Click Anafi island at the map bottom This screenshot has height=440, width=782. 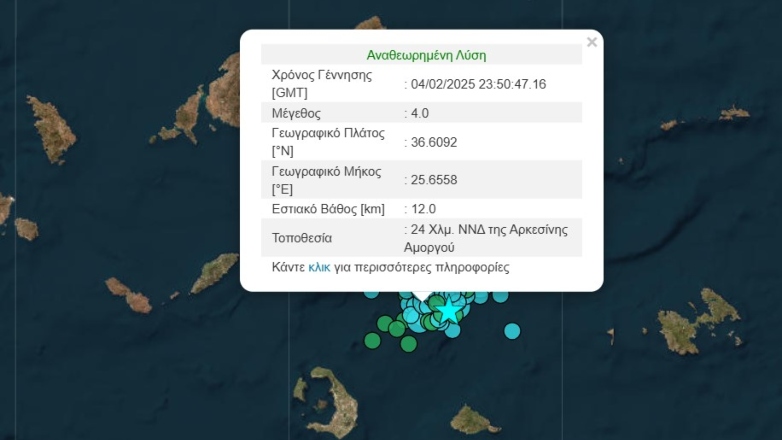[474, 418]
